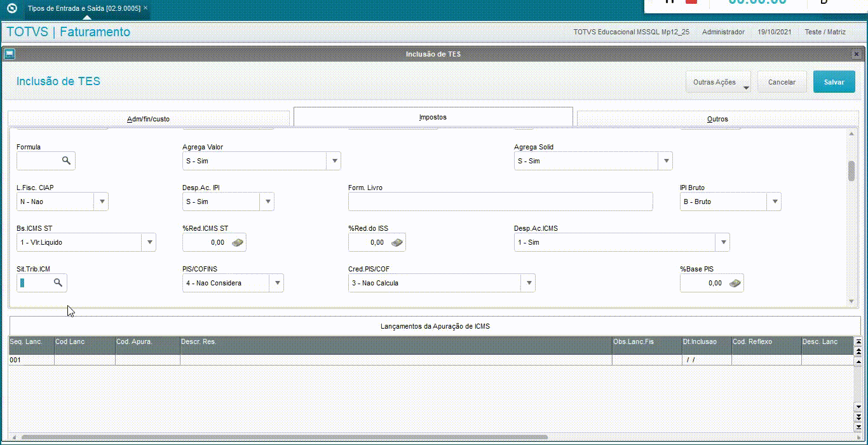868x445 pixels.
Task: Open calculator icon beside %Red.ICMS ST
Action: [x=238, y=242]
